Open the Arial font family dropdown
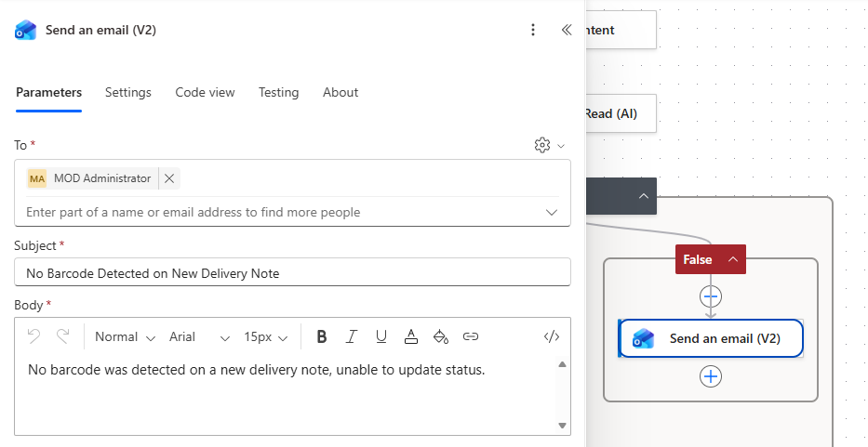The image size is (868, 447). click(x=199, y=337)
